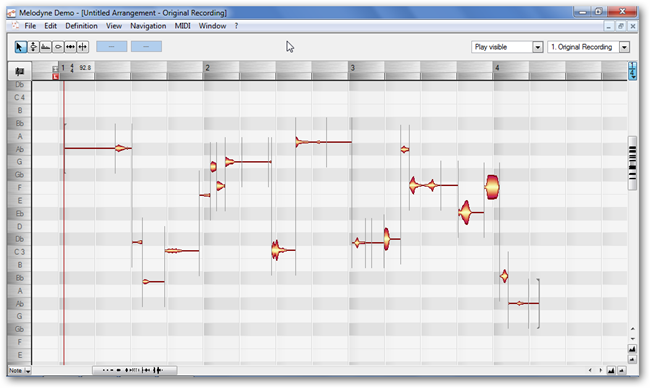The width and height of the screenshot is (650, 388).
Task: Click the vertical zoom out icon
Action: pyautogui.click(x=633, y=359)
